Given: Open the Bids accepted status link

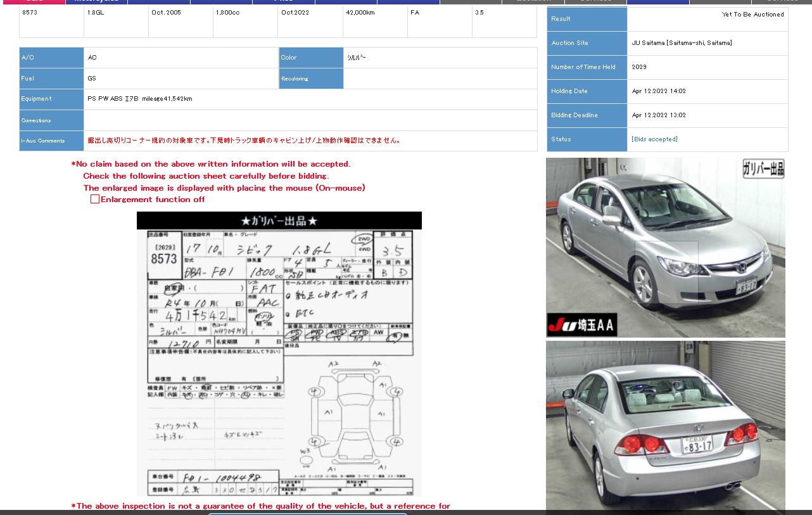Looking at the screenshot, I should (654, 139).
